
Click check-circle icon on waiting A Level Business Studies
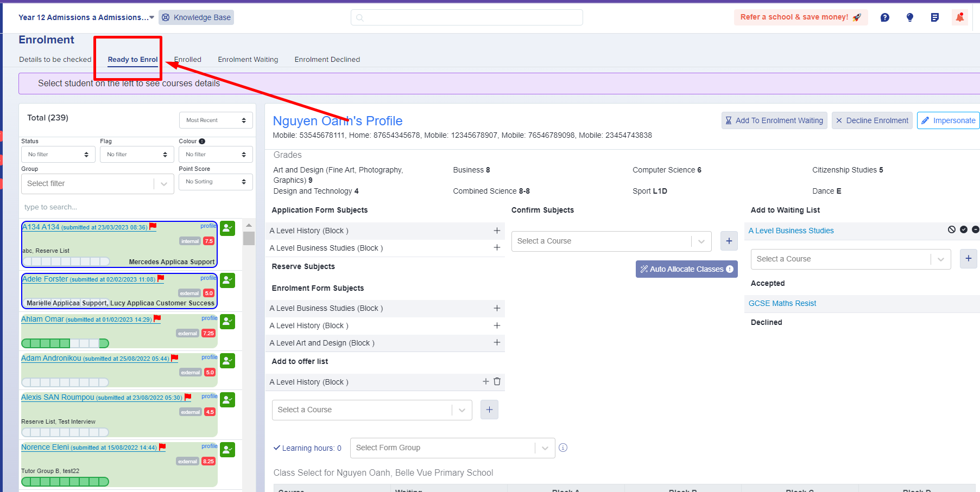(964, 229)
